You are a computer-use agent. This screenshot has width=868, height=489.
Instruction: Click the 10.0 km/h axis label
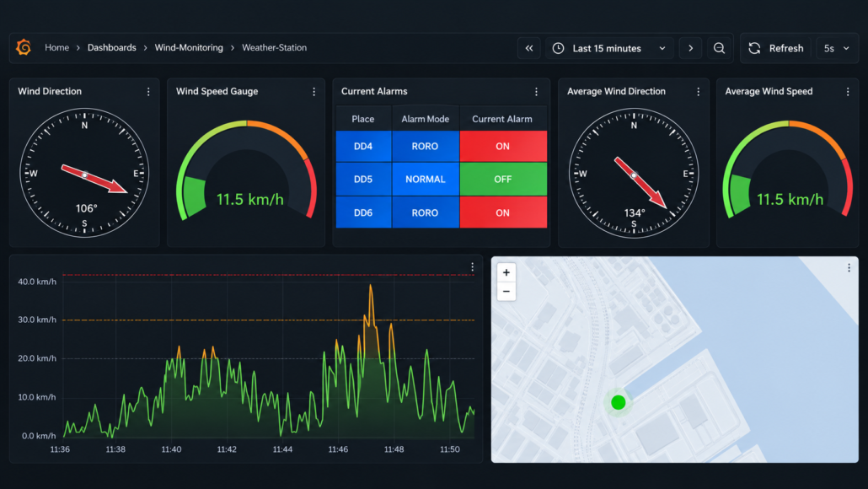point(37,397)
